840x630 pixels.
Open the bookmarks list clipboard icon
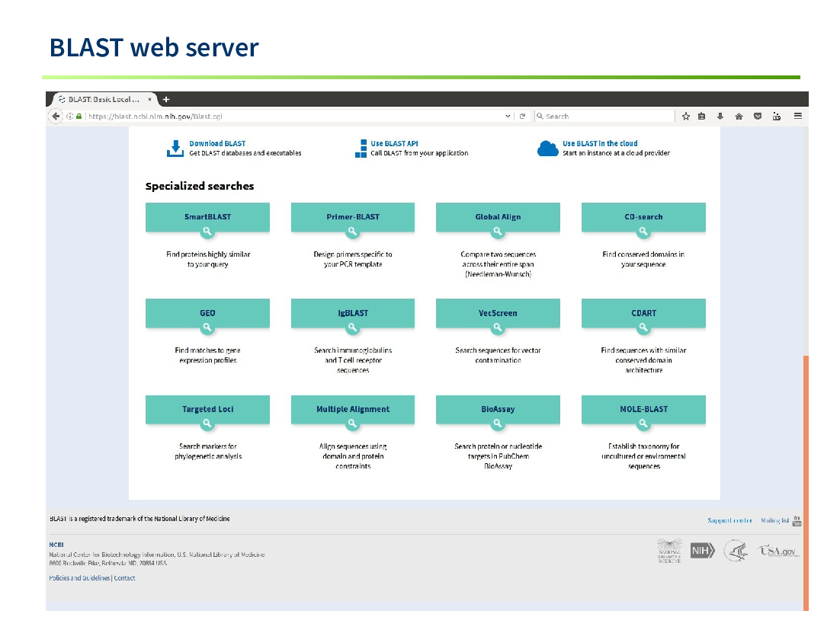[702, 116]
